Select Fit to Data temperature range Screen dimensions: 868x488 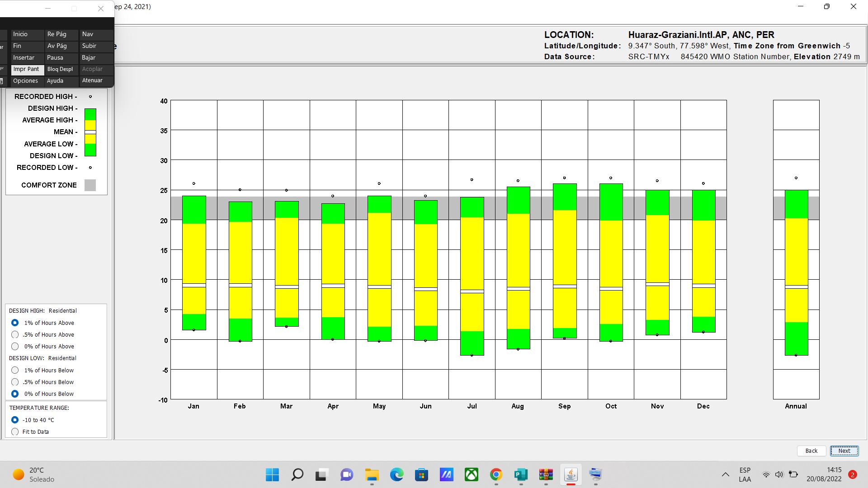coord(15,432)
